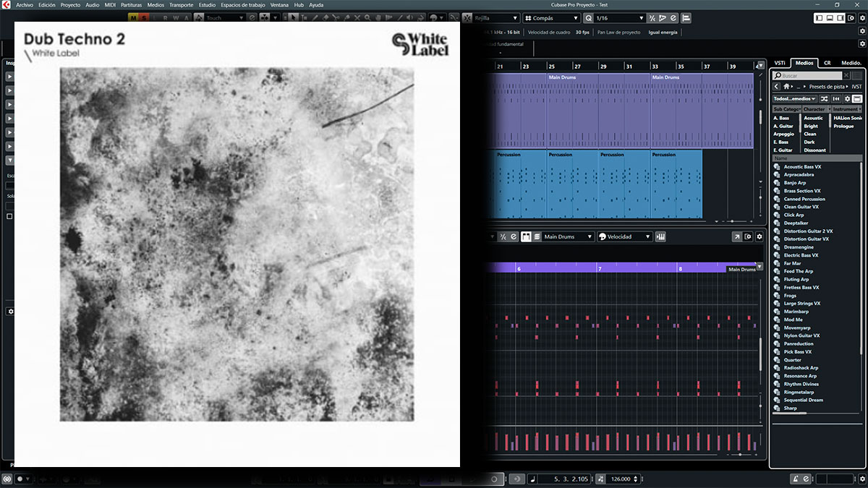Open the Character column dropdown
Image resolution: width=868 pixels, height=488 pixels.
point(816,109)
